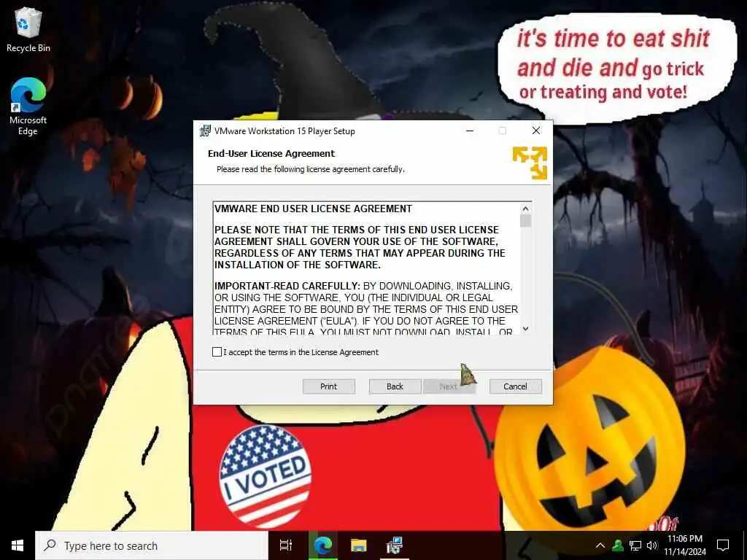Cancel the VMware Player setup
This screenshot has width=747, height=560.
click(516, 386)
